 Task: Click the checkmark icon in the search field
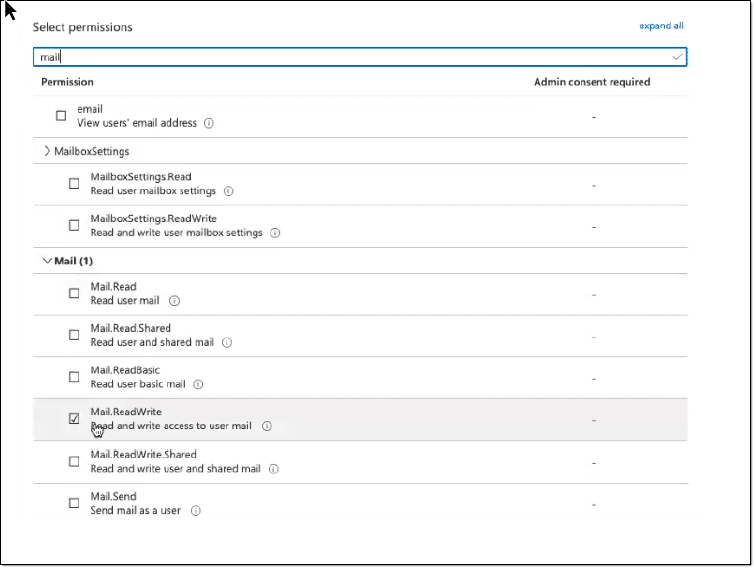(x=677, y=57)
